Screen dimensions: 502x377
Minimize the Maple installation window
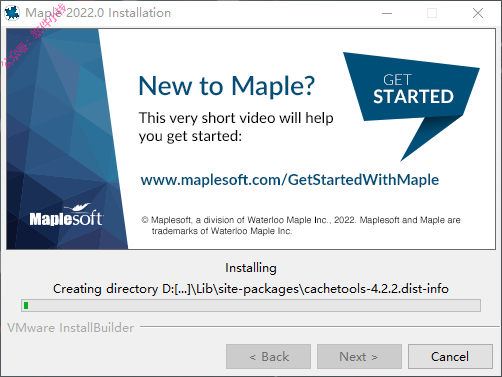387,13
